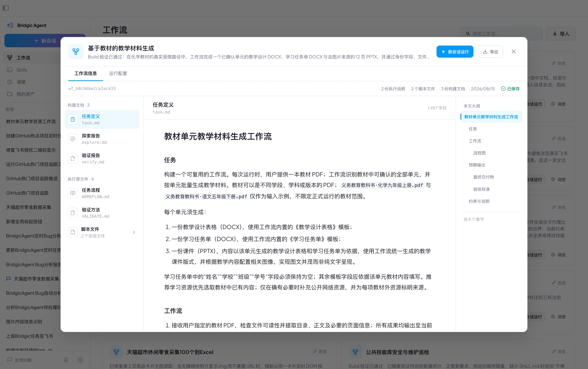Click the 新会话运行 button
588x369 pixels.
(455, 51)
